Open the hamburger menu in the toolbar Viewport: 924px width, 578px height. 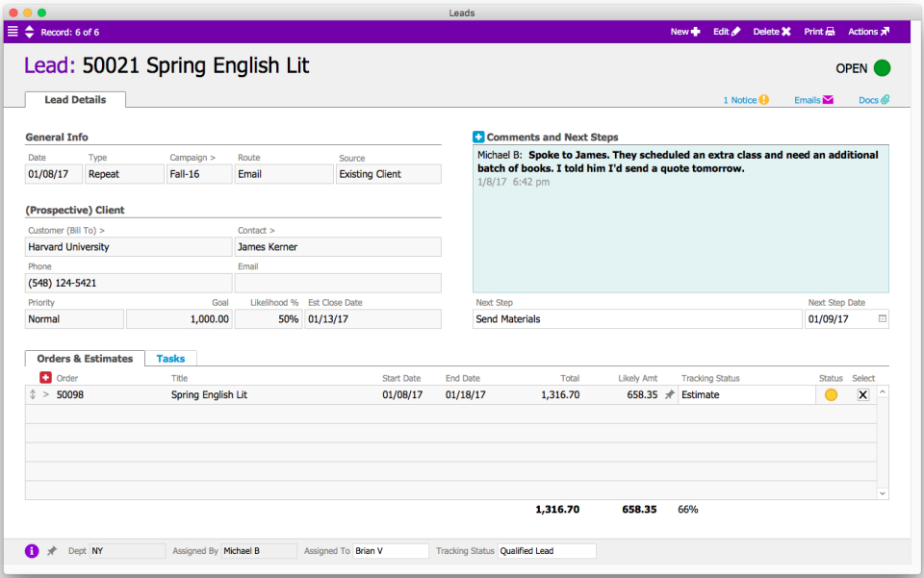13,31
